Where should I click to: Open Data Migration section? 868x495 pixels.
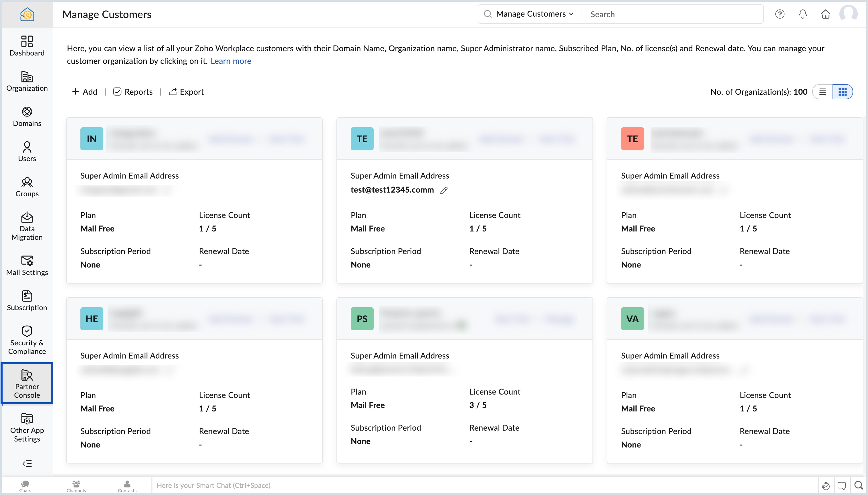pyautogui.click(x=27, y=226)
